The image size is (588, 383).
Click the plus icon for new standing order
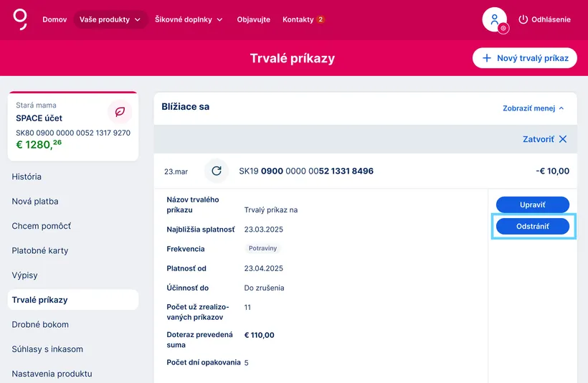[486, 58]
